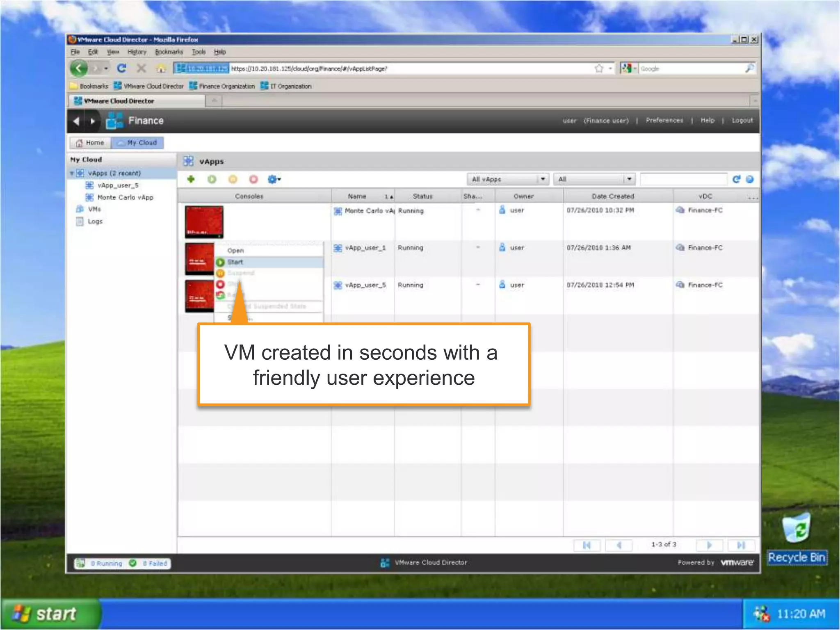Click the Firefox reload icon
Viewport: 840px width, 630px height.
pos(121,68)
